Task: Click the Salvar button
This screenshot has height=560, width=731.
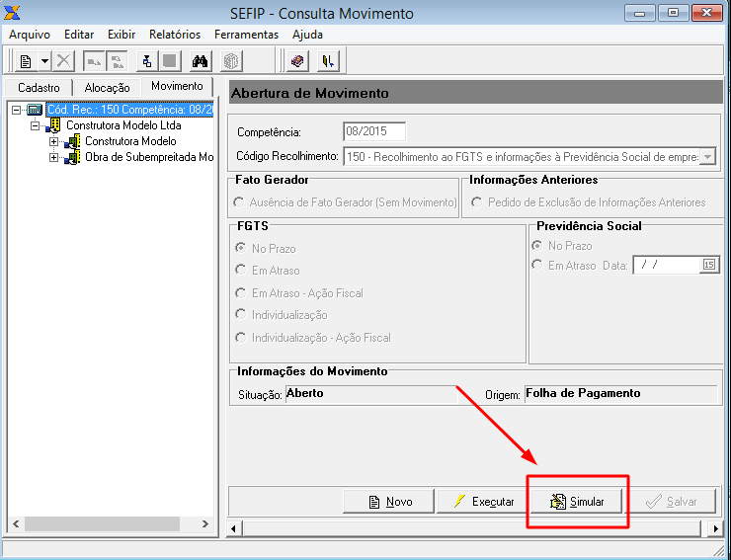Action: 671,502
